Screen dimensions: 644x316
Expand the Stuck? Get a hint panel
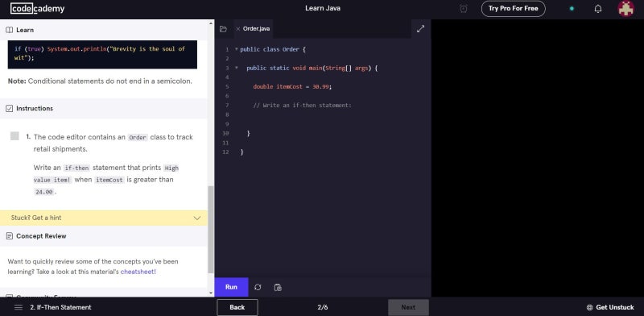[104, 218]
